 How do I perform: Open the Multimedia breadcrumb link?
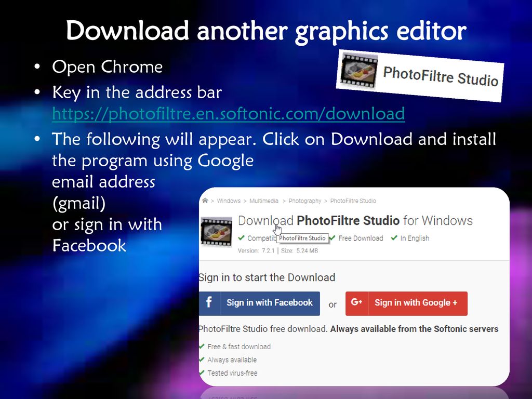[x=263, y=201]
